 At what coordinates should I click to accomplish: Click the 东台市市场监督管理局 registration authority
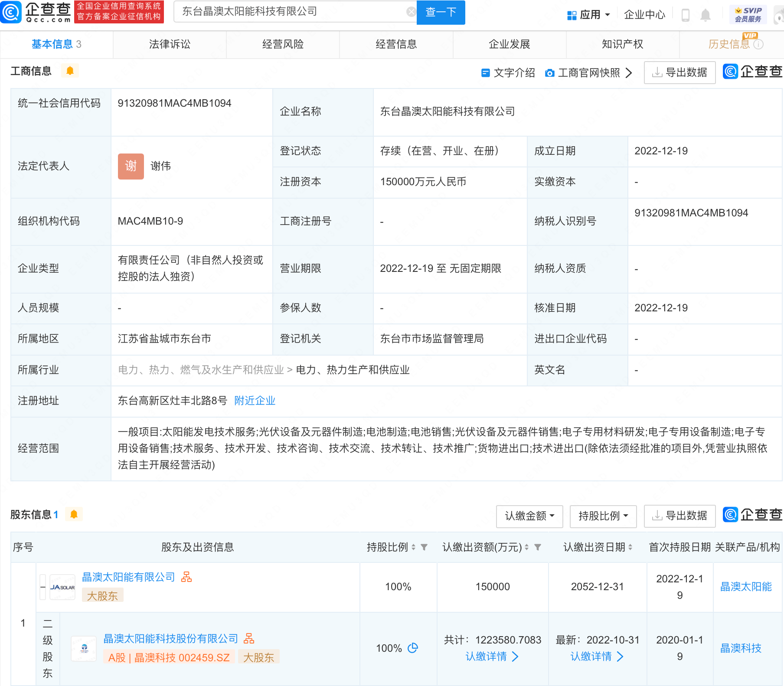click(432, 339)
